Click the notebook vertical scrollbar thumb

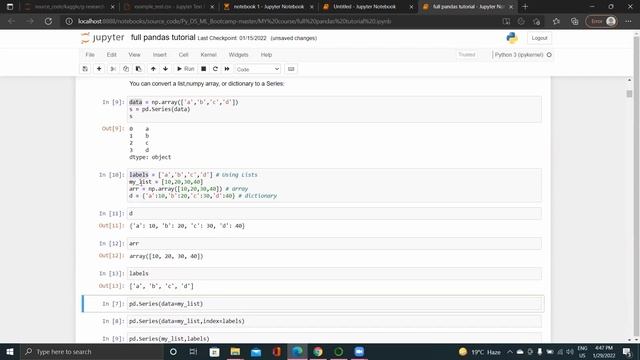pos(629,93)
